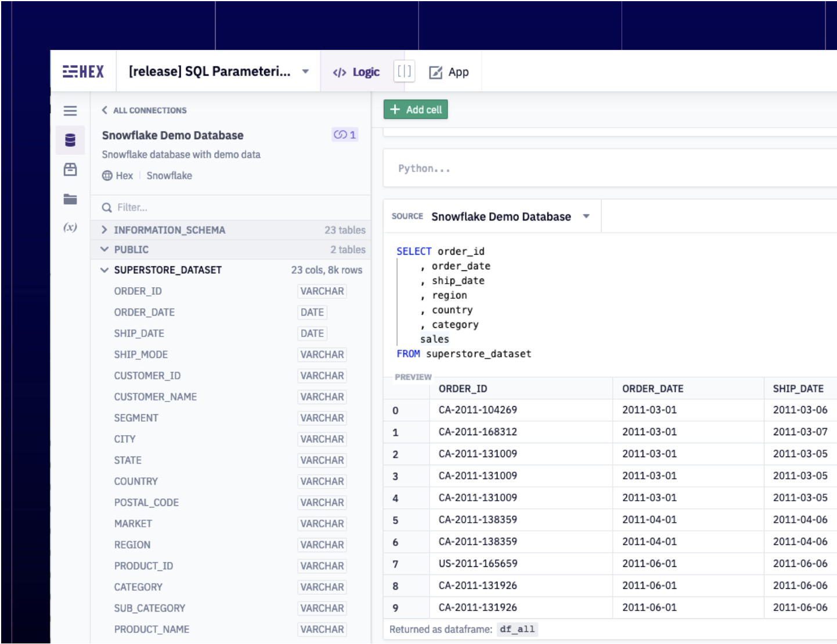Collapse the SUPERSTORE_DATASET table
This screenshot has width=837, height=644.
104,270
